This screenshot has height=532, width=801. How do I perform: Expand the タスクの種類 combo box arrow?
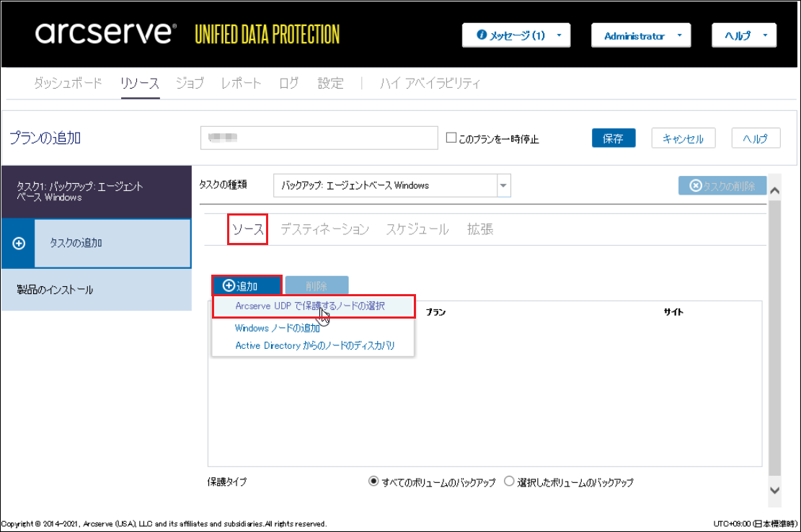(x=503, y=185)
